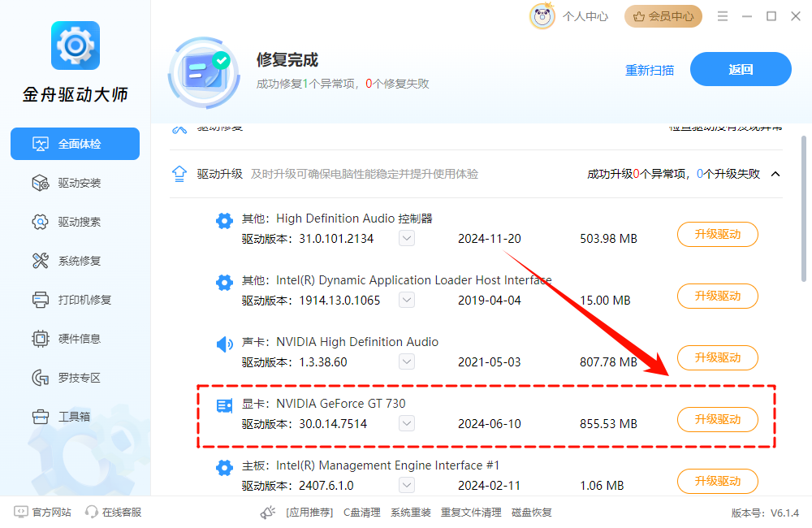Expand version dropdown for High Definition Audio 控制器
The image size is (812, 528).
tap(406, 238)
